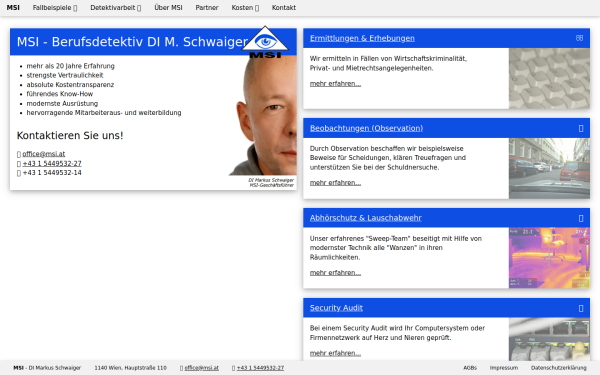600x375 pixels.
Task: Click mehr erfahren under Abhörschutz & Lauschabwehr
Action: pos(335,272)
